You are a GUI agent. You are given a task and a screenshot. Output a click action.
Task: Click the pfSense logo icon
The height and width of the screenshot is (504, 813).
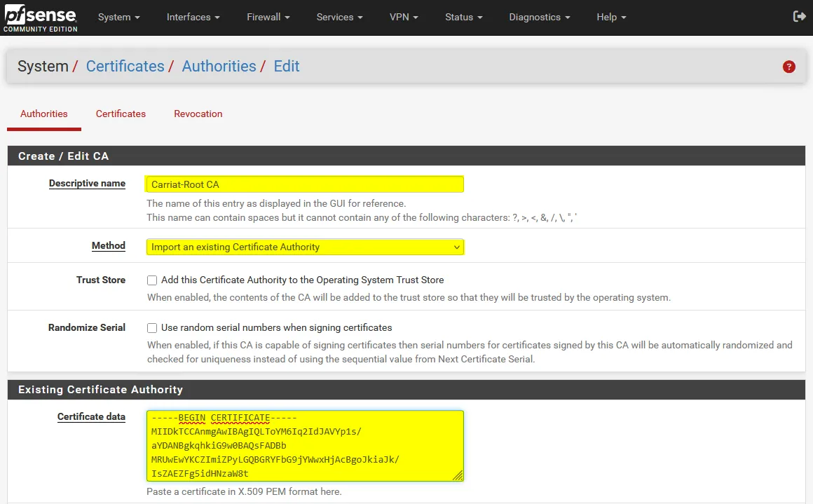point(40,18)
